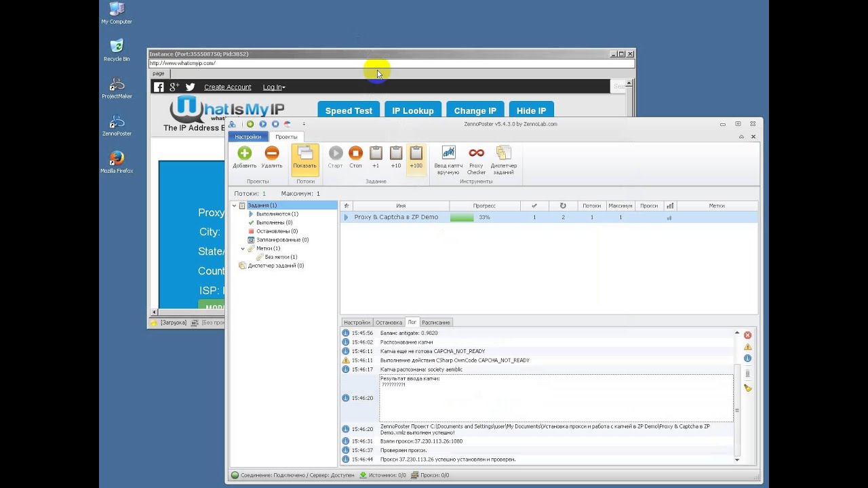This screenshot has width=868, height=488.
Task: Open the Recycle Bin desktop icon
Action: 117,50
